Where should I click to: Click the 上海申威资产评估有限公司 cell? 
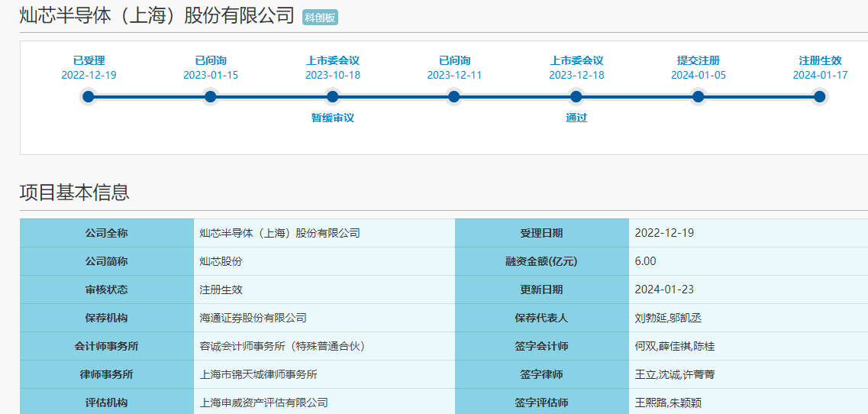point(324,403)
